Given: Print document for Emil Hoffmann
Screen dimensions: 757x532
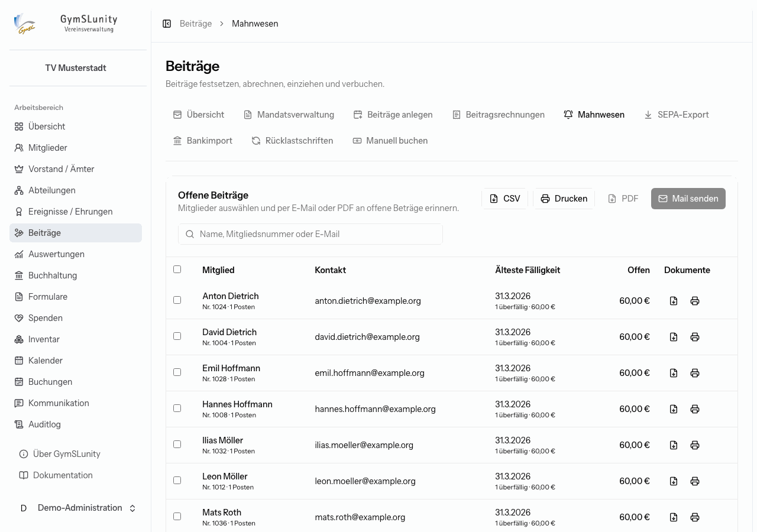Looking at the screenshot, I should tap(695, 373).
